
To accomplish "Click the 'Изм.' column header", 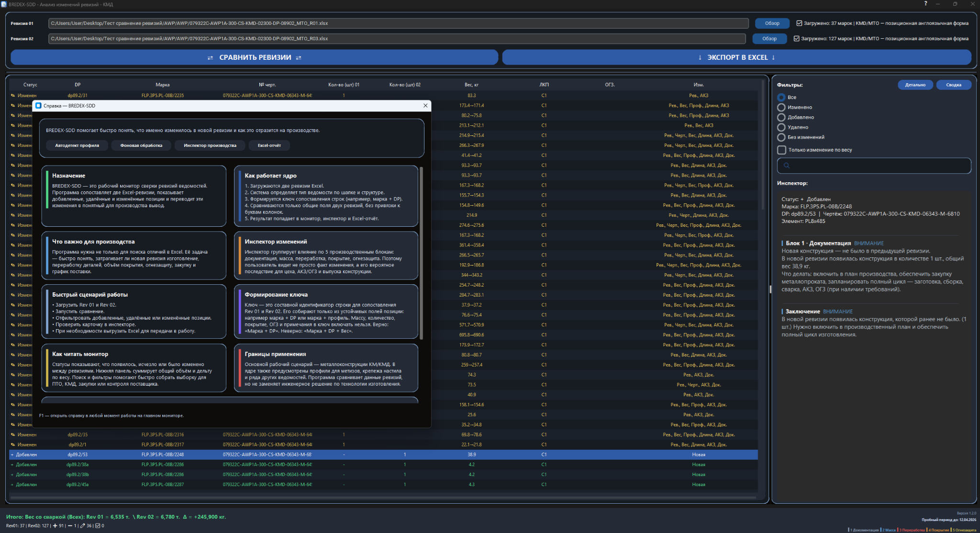I will pos(699,85).
